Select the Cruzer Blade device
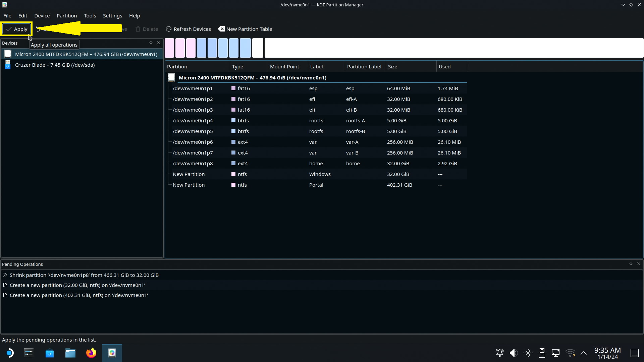Screen dimensions: 644x362 point(55,65)
